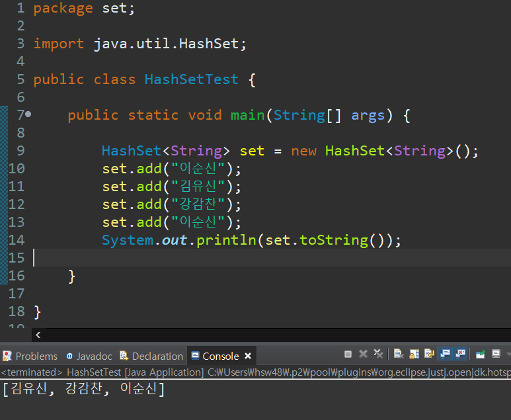
Task: Click Remove All Terminated Launches double-X icon
Action: coord(378,354)
